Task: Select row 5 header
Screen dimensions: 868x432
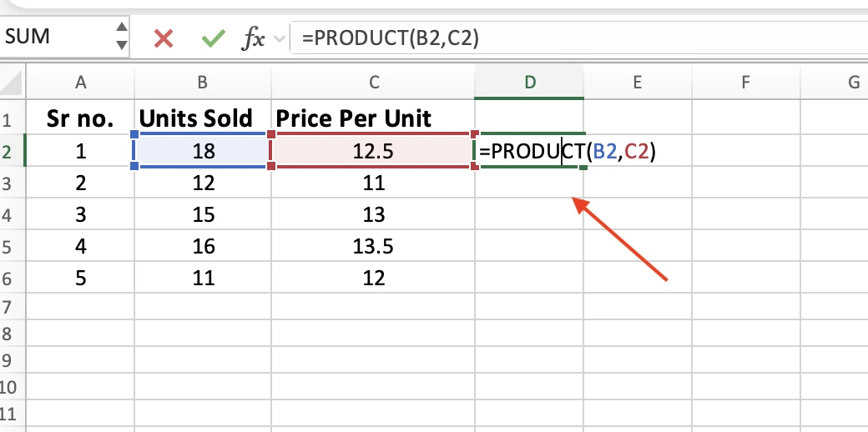Action: pyautogui.click(x=12, y=245)
